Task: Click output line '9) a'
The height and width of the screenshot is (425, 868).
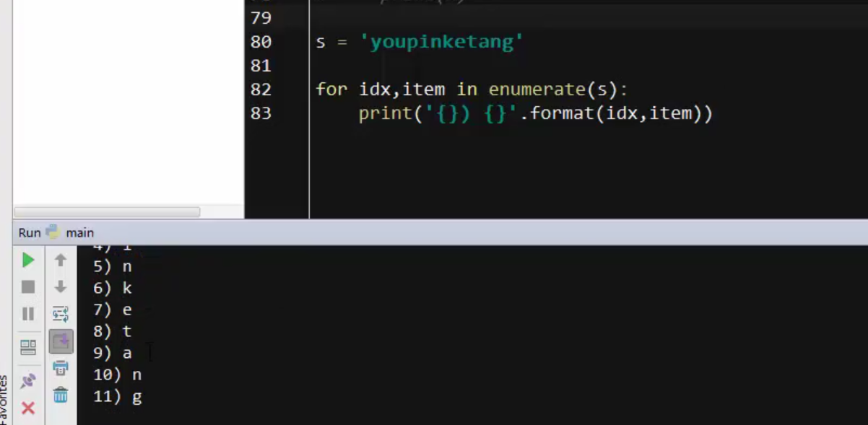Action: click(x=113, y=353)
